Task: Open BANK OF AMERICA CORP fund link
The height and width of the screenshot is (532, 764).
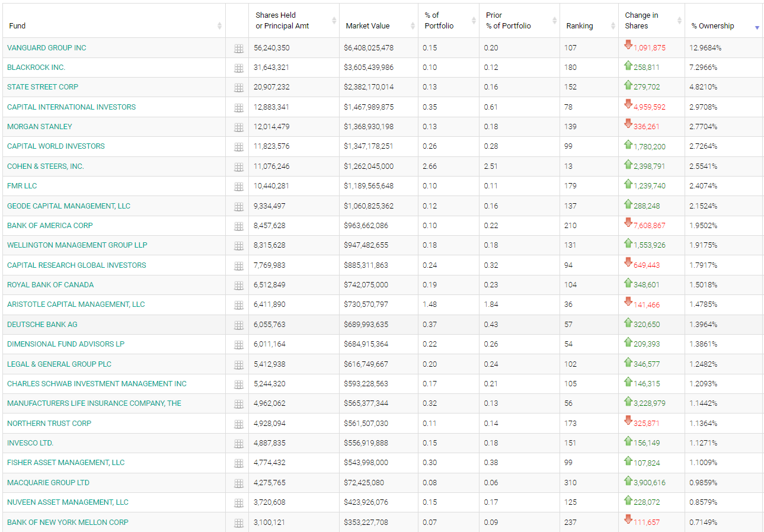Action: click(50, 226)
